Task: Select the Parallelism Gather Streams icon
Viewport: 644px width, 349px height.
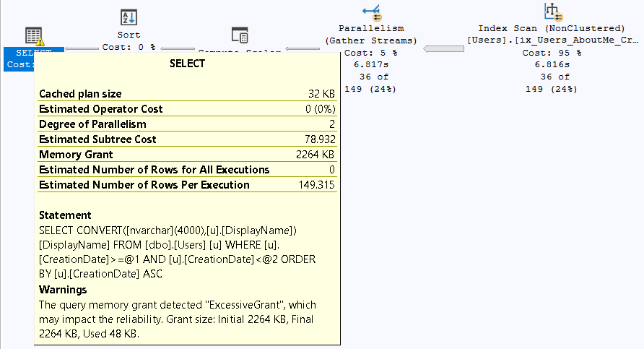Action: [x=371, y=12]
